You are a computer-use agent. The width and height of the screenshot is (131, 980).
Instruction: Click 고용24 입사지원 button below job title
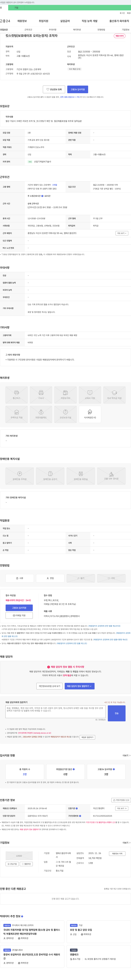pyautogui.click(x=78, y=89)
